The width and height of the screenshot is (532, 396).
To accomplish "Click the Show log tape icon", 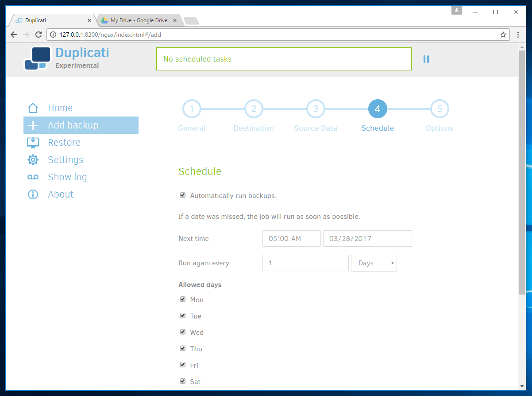I will click(33, 177).
